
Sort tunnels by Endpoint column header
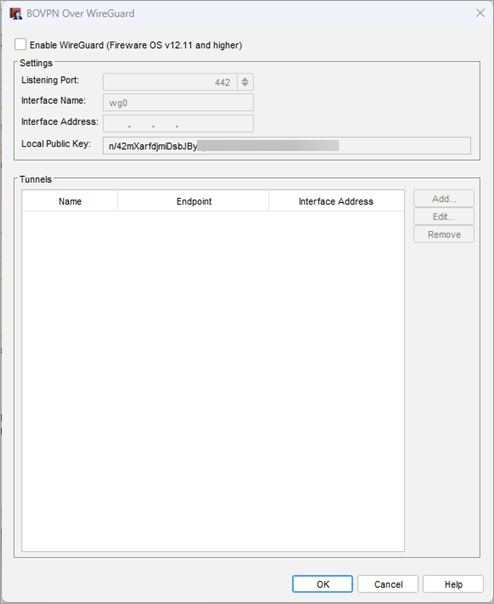(193, 201)
